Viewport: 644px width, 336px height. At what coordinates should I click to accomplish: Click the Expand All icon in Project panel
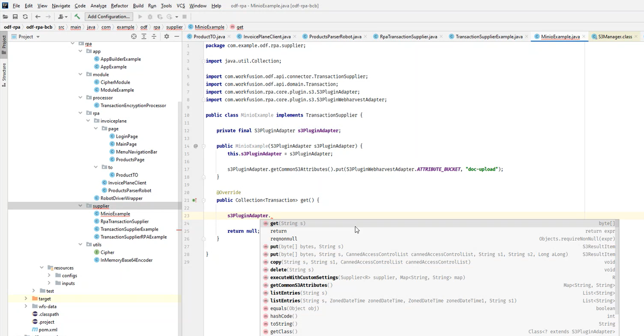tap(144, 36)
